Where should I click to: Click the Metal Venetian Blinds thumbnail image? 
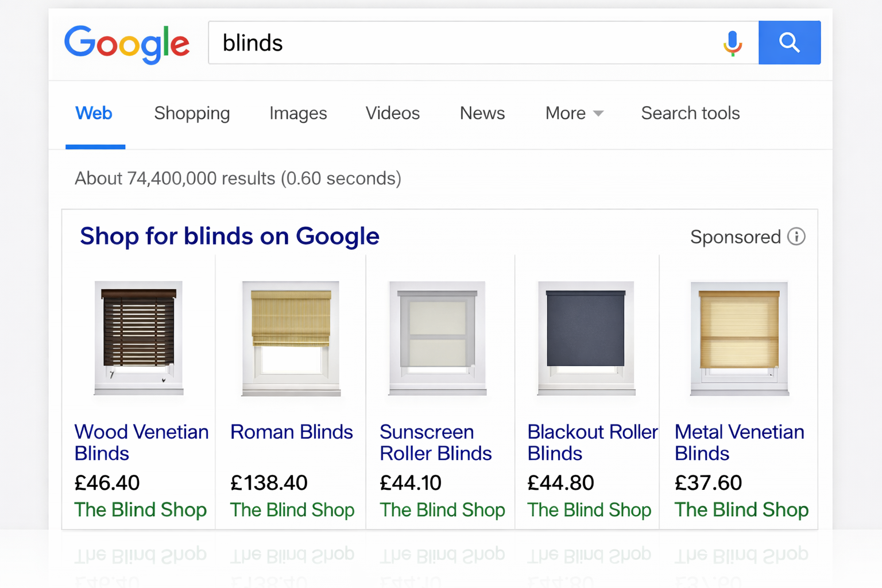[x=739, y=339]
